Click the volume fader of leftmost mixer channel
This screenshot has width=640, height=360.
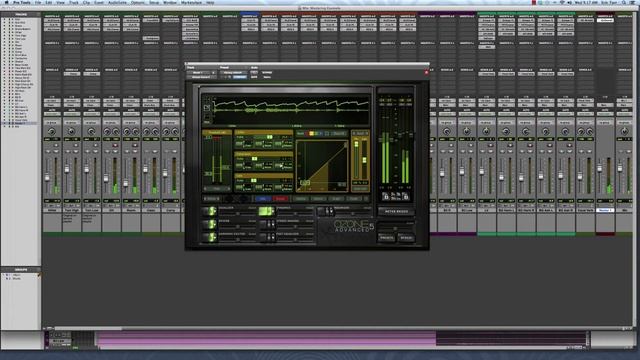point(47,177)
